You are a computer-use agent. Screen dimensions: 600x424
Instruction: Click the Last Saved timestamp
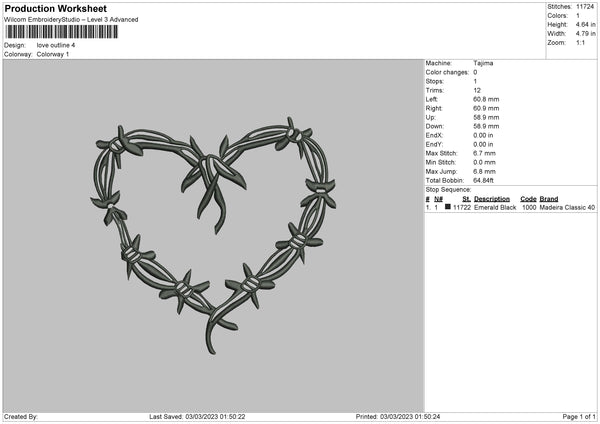[x=196, y=416]
